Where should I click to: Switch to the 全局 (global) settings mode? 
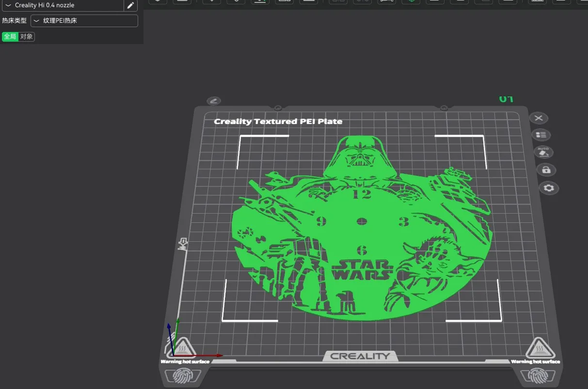coord(10,37)
